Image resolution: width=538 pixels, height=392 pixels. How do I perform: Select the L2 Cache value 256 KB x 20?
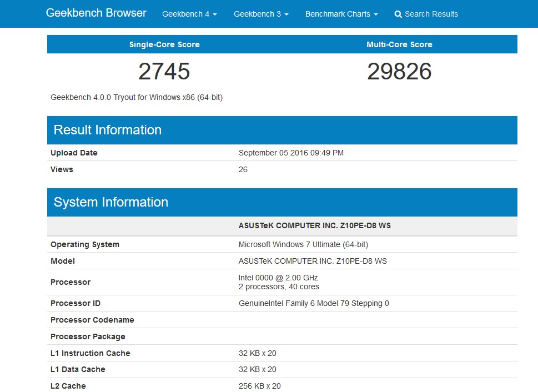pyautogui.click(x=259, y=386)
